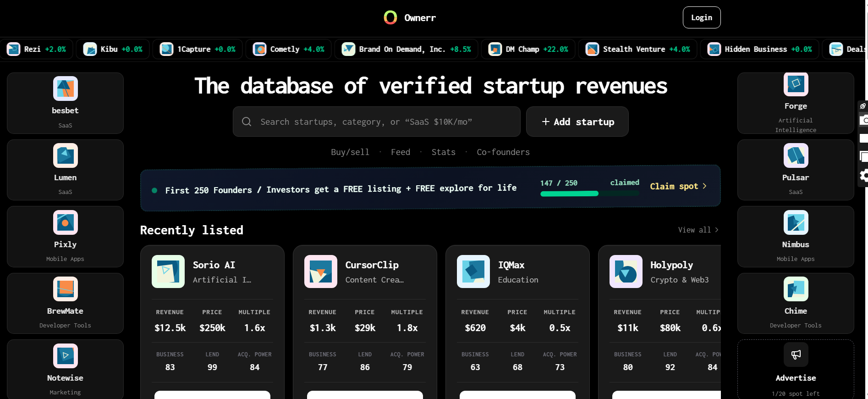Click DM Champ +22.0% ticker text

click(x=555, y=49)
